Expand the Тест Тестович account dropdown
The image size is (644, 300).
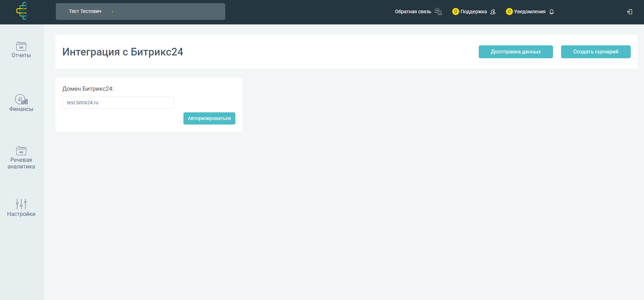point(141,12)
